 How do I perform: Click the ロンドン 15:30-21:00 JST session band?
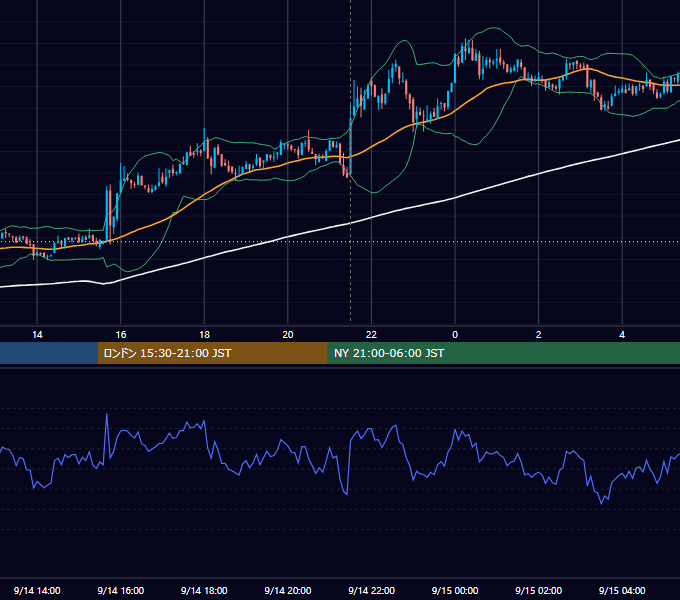(212, 353)
